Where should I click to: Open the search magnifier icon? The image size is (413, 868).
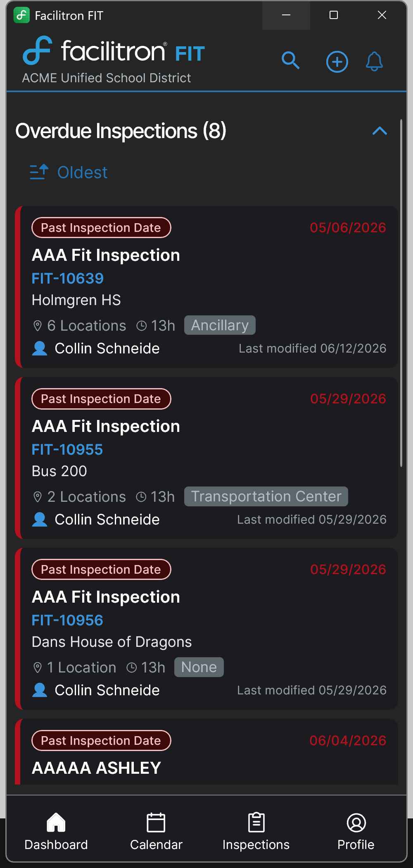click(290, 61)
